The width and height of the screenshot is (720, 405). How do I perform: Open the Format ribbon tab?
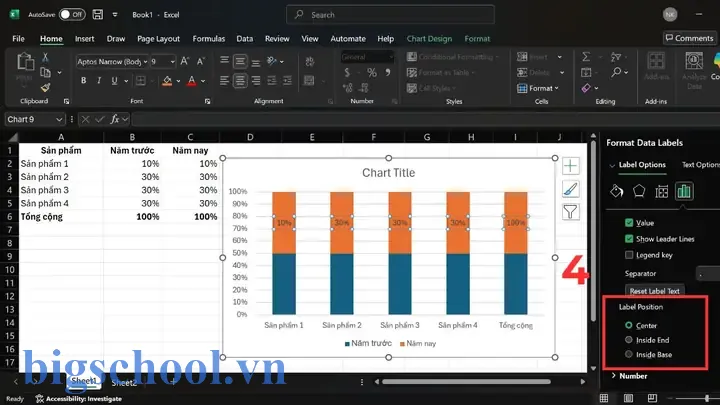(477, 39)
